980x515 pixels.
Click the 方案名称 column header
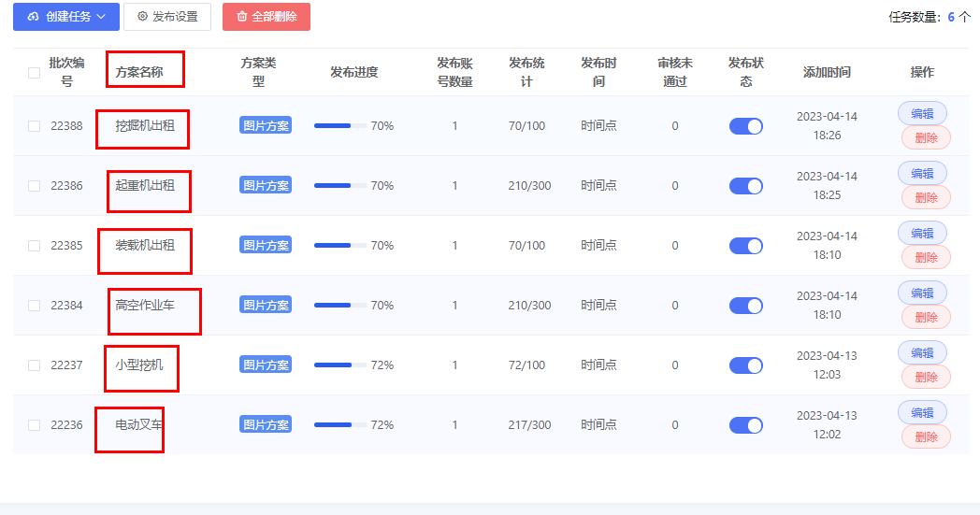[138, 73]
